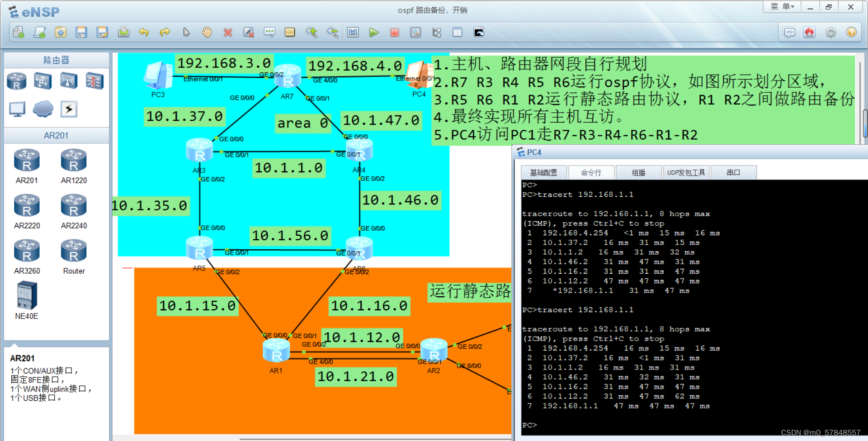Save the current topology
Screen dimensions: 868x441
pyautogui.click(x=81, y=32)
